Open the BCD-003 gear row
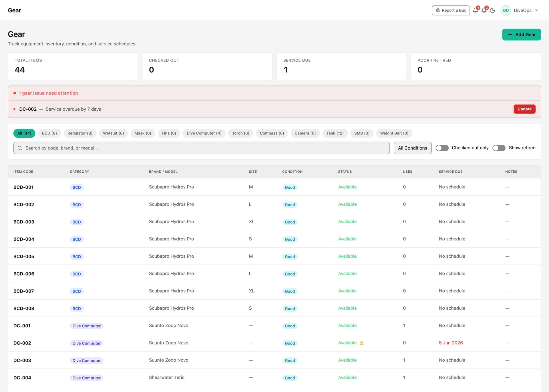The height and width of the screenshot is (392, 549). [274, 222]
